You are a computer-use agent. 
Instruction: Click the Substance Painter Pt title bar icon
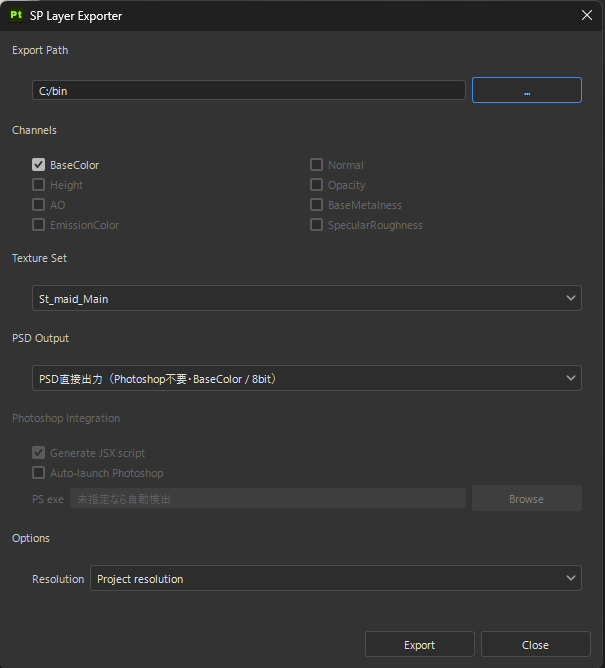[16, 15]
